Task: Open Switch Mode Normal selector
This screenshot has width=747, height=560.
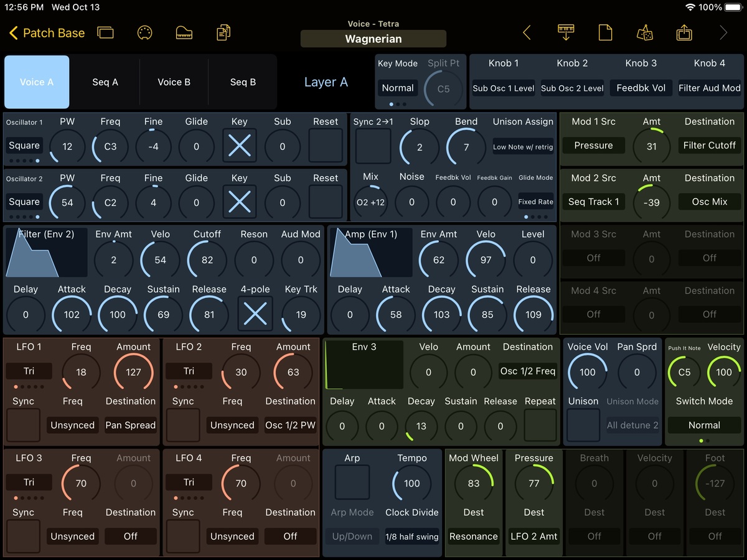Action: click(x=704, y=426)
